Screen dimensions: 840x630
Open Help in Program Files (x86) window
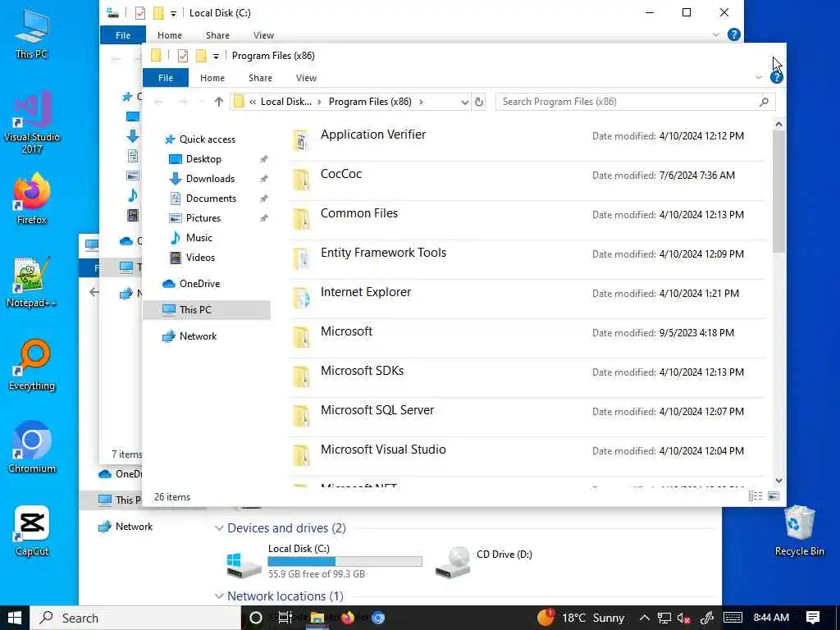[776, 78]
